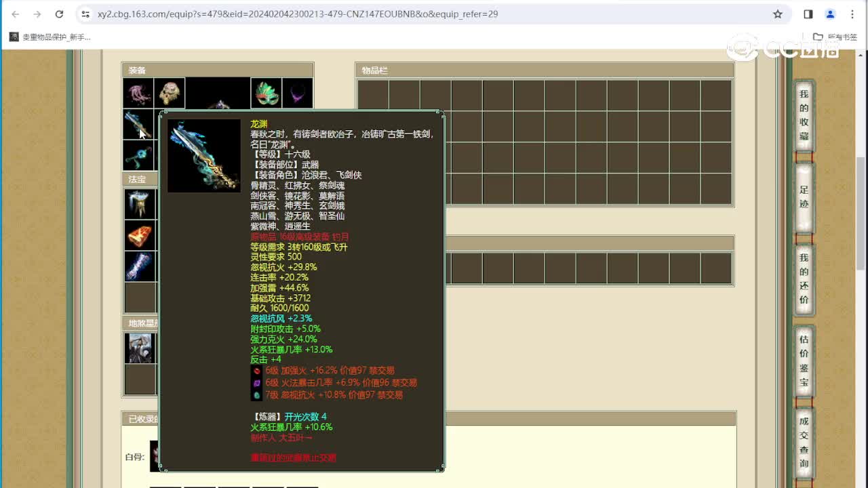Select the skull-face equipment slot
This screenshot has height=488, width=868.
(x=170, y=94)
